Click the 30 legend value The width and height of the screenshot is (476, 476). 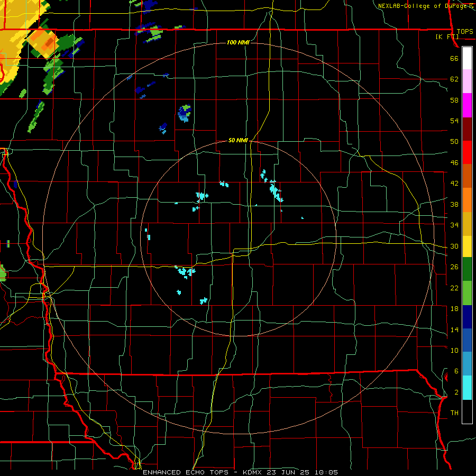(x=454, y=246)
